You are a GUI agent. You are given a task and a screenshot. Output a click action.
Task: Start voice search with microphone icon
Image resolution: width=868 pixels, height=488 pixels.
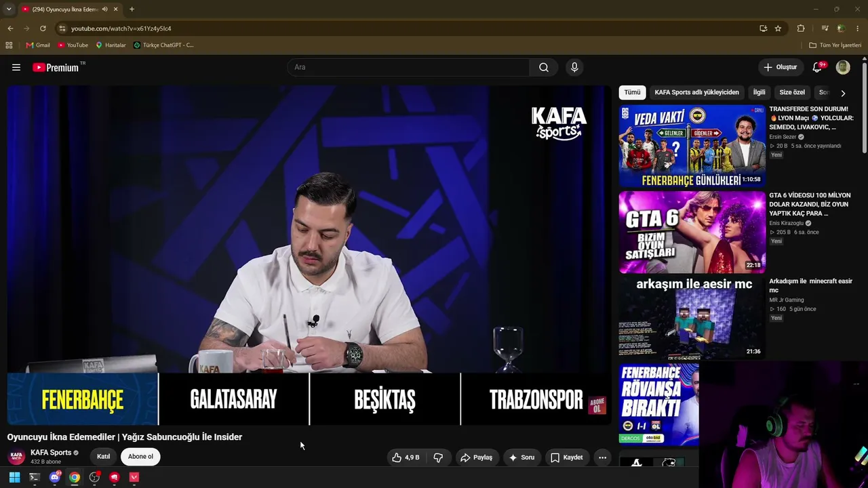[x=574, y=67]
